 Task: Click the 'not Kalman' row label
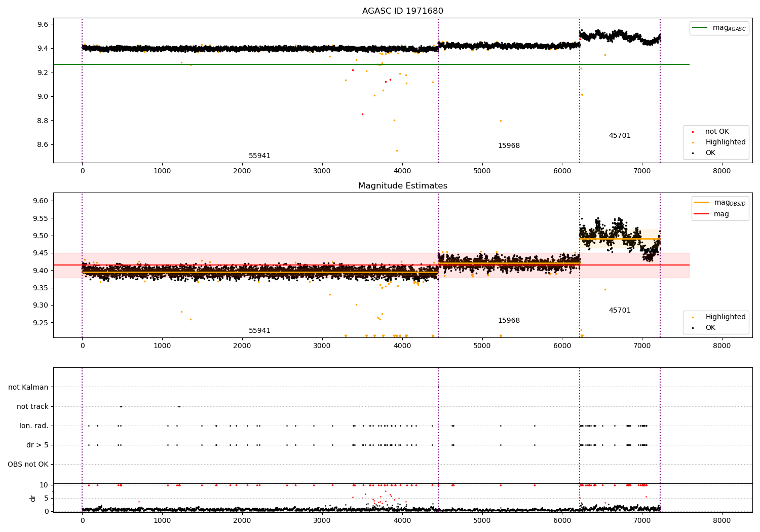point(28,388)
